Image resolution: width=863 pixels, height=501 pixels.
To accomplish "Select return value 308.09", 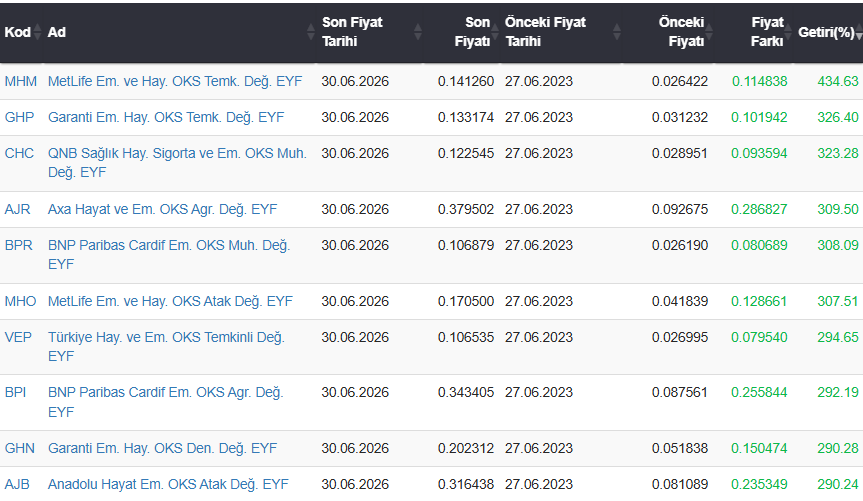I will point(838,245).
